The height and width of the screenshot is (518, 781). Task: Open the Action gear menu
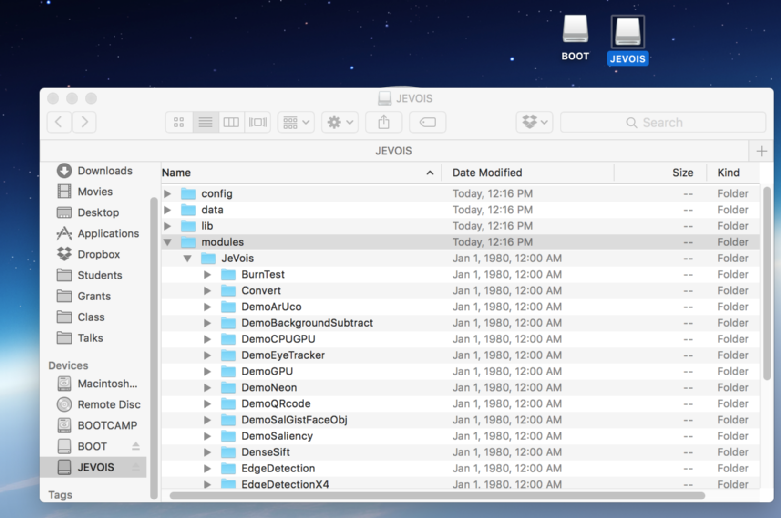[340, 122]
